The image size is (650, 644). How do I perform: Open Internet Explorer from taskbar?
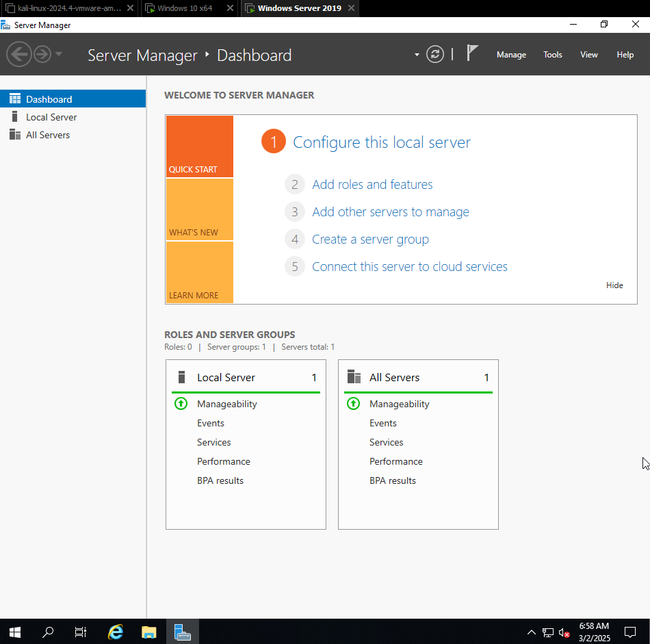pos(116,632)
